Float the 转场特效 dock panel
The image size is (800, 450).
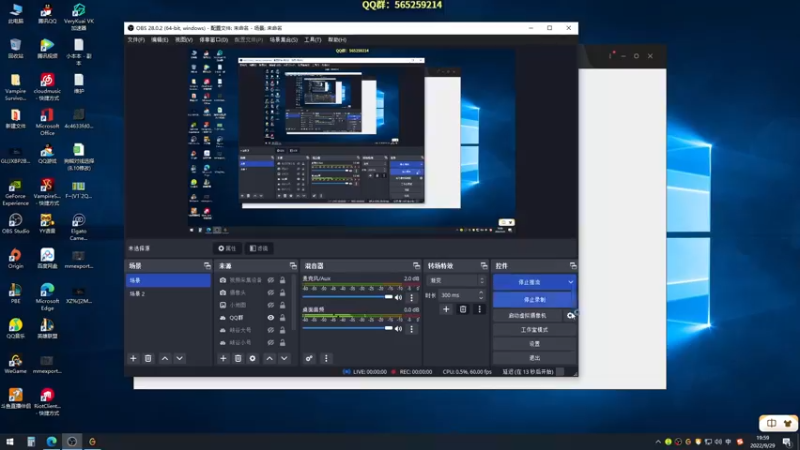484,266
